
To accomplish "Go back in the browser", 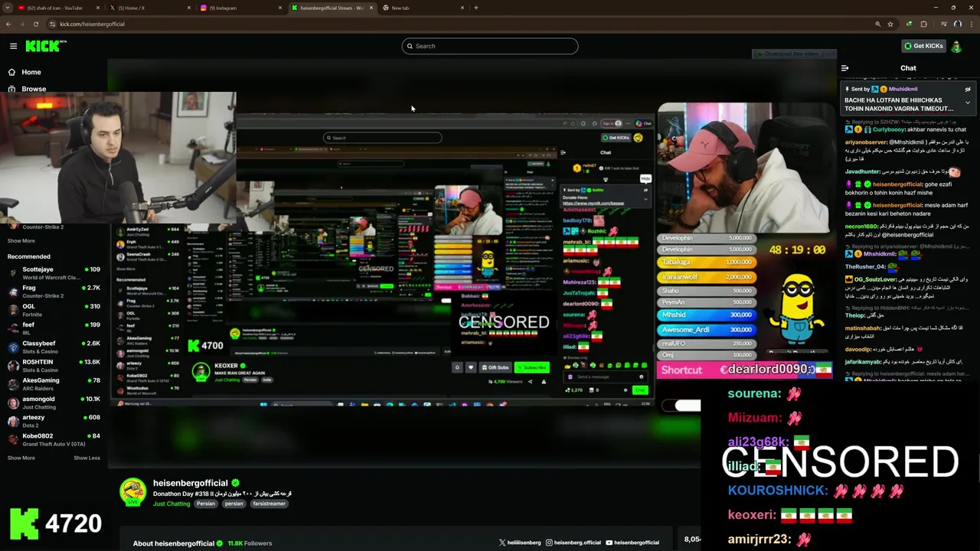I will pos(8,24).
